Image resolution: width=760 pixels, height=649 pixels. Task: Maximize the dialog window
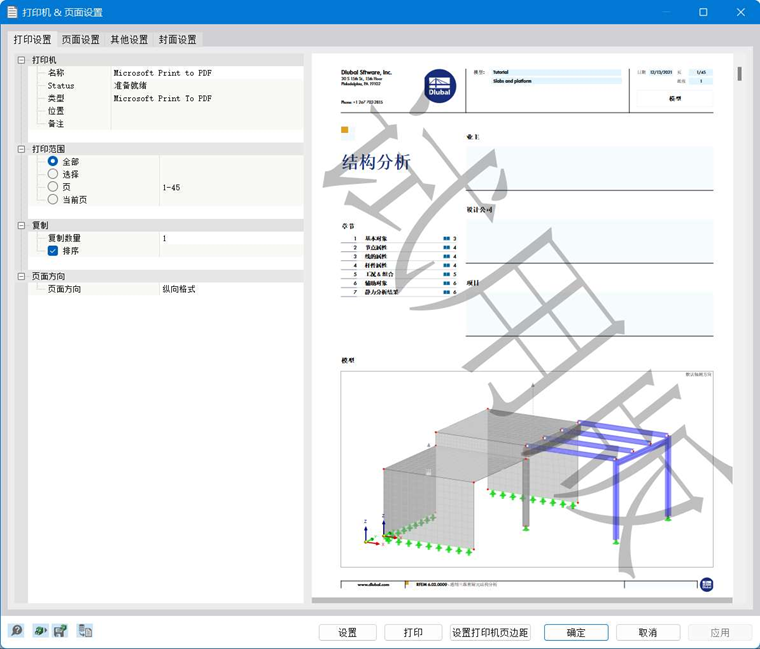click(703, 12)
